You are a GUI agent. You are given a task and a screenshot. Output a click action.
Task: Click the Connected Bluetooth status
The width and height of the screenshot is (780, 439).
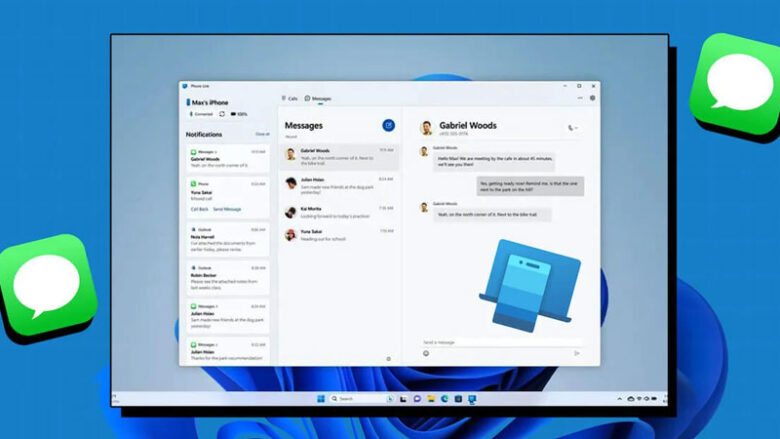tap(200, 114)
